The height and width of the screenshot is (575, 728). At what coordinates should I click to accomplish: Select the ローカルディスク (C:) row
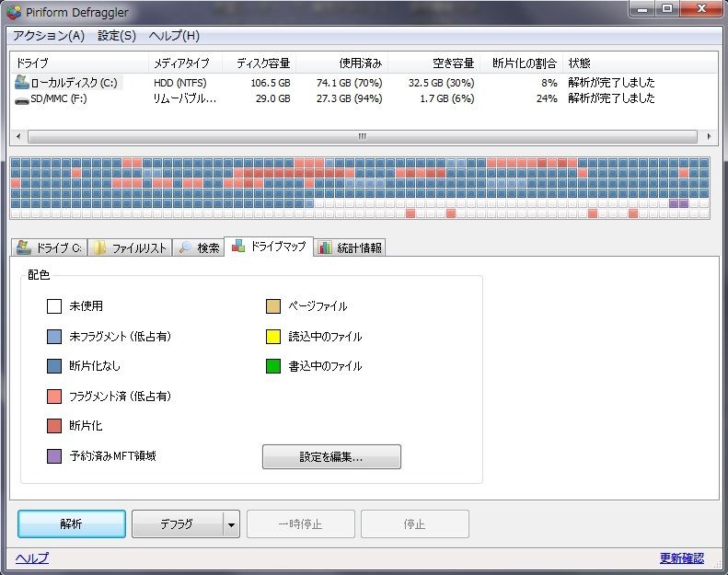(364, 83)
